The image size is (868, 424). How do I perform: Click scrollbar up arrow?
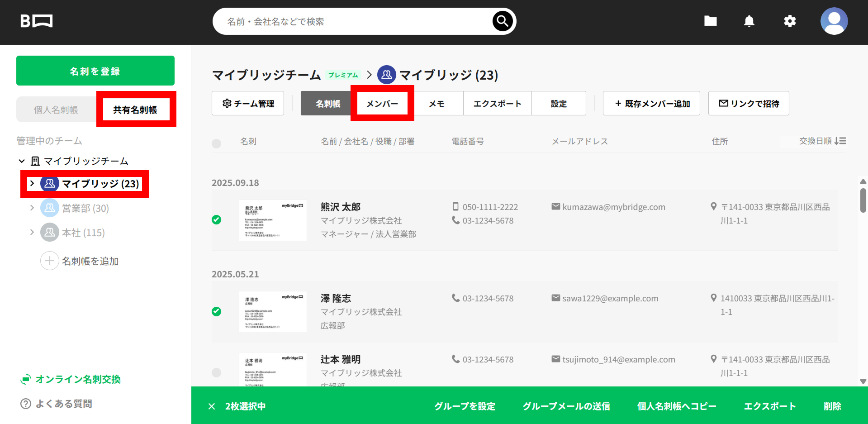tap(863, 181)
